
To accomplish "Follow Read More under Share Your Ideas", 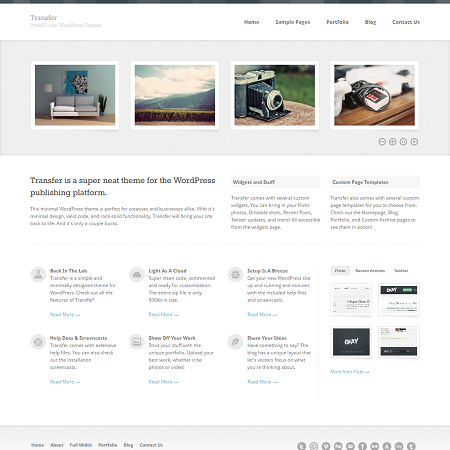I will click(262, 382).
